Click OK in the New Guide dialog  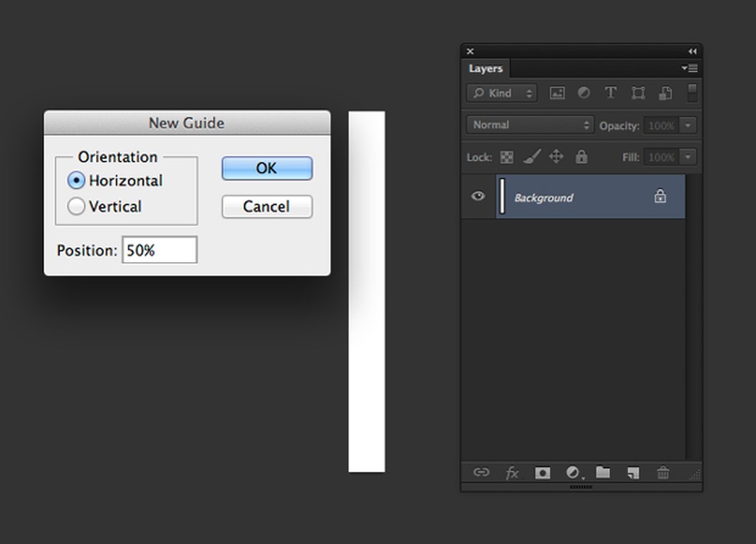tap(267, 168)
